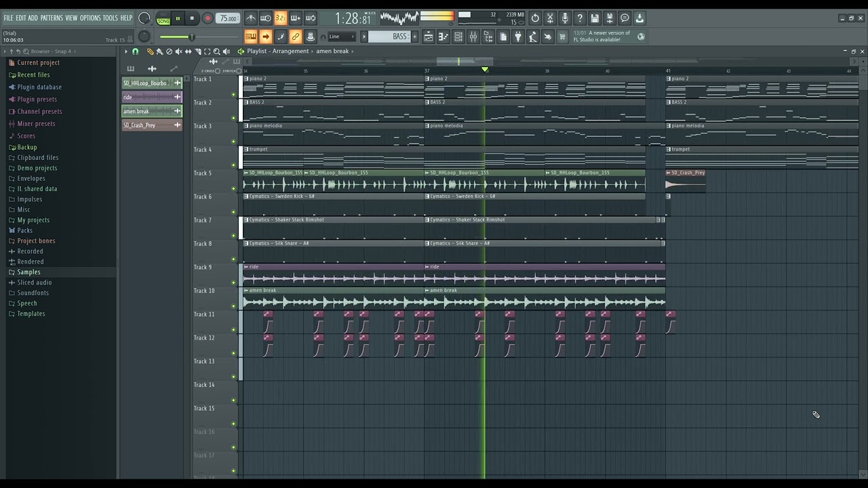Viewport: 868px width, 488px height.
Task: Click the Stop button in transport
Action: pos(192,19)
